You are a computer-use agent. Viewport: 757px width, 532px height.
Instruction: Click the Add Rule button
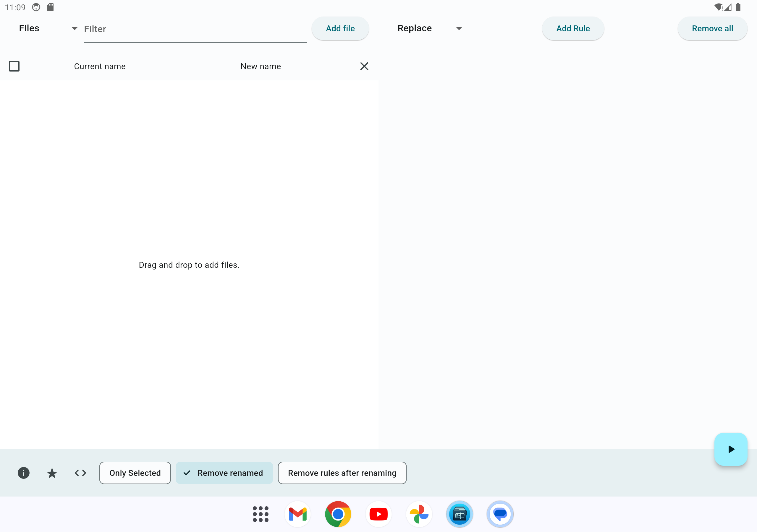point(573,29)
